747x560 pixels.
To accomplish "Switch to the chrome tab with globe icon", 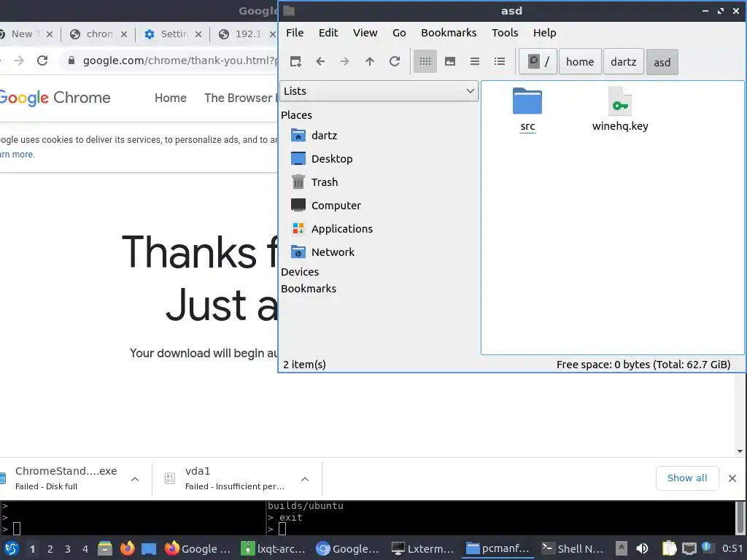I will click(99, 34).
